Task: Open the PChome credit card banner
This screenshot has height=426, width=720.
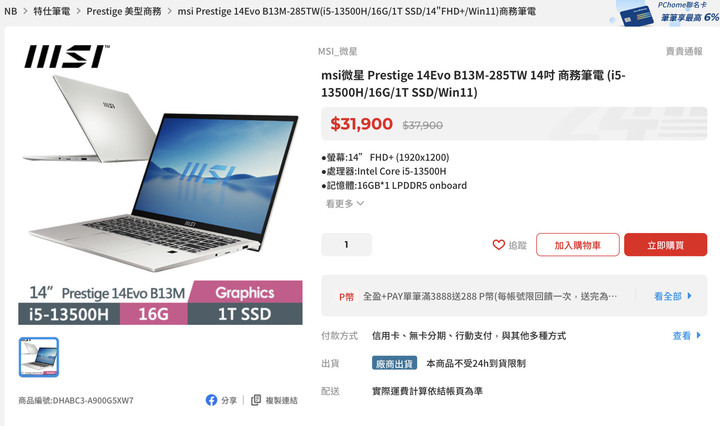Action: point(664,13)
